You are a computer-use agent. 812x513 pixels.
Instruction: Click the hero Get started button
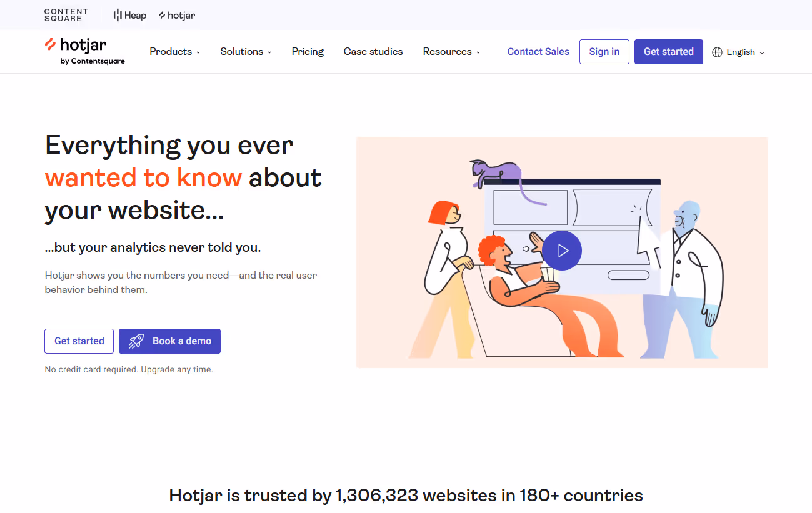coord(79,341)
